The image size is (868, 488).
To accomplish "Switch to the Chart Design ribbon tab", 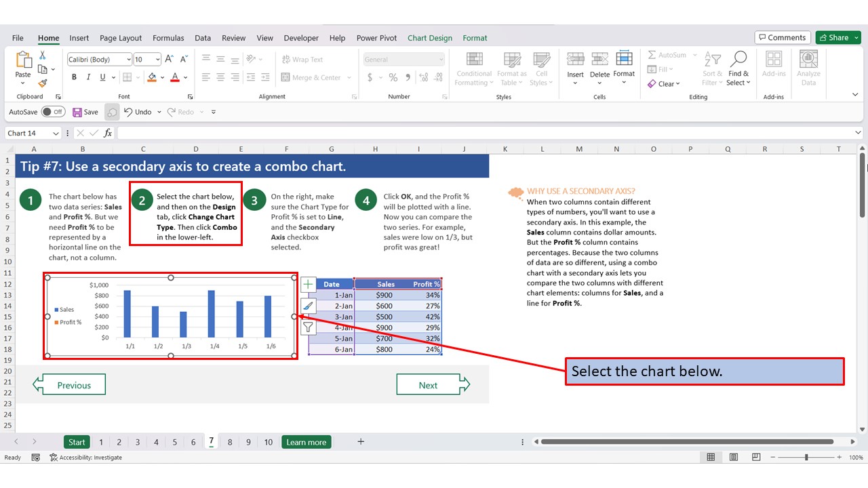I will [x=429, y=38].
